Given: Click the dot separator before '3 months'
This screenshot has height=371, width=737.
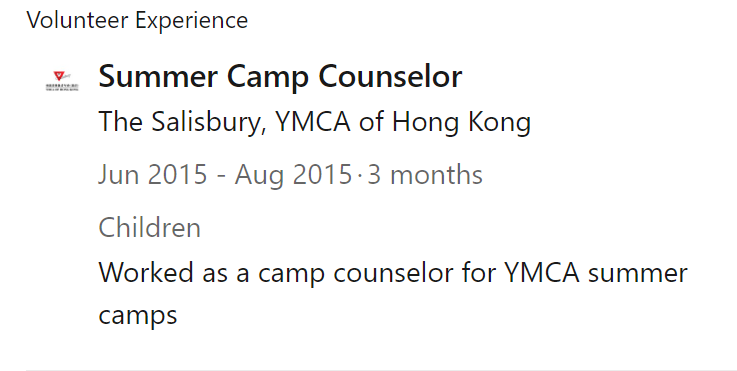Looking at the screenshot, I should click(360, 175).
